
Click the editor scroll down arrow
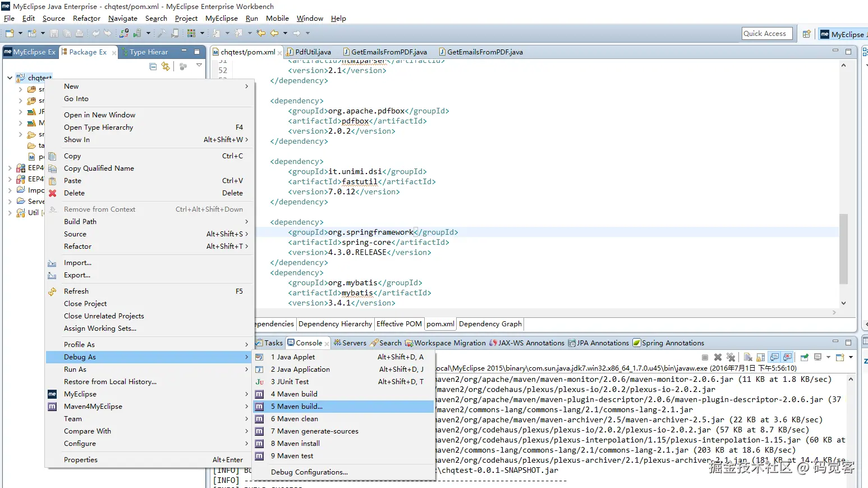tap(843, 303)
